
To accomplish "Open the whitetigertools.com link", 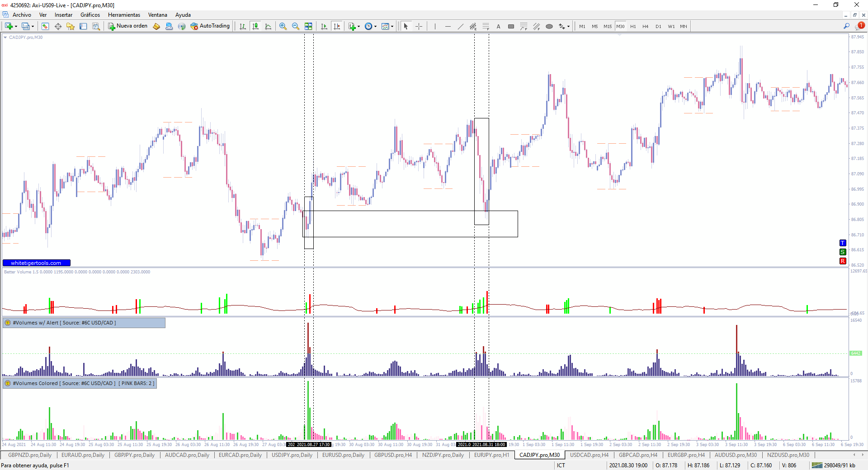I will pyautogui.click(x=36, y=263).
